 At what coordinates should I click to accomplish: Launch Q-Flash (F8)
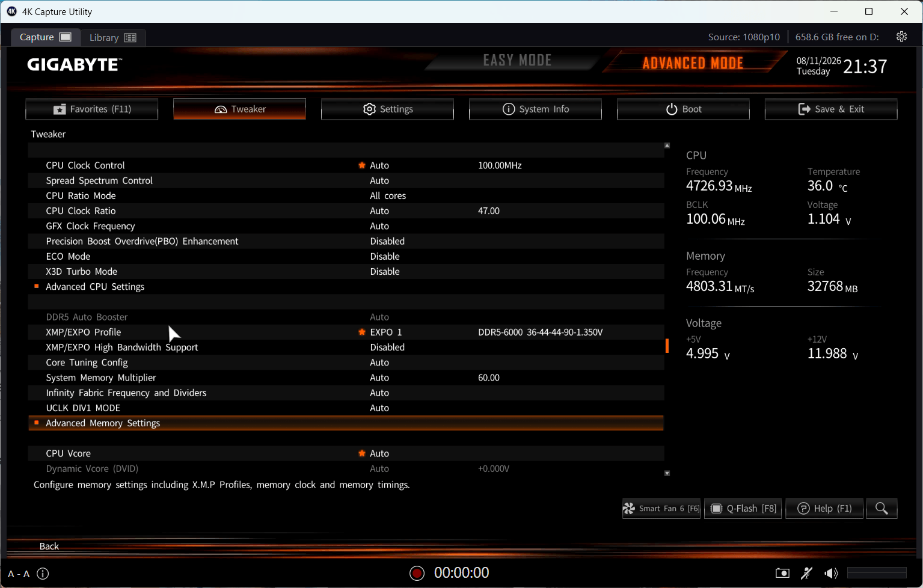tap(744, 509)
